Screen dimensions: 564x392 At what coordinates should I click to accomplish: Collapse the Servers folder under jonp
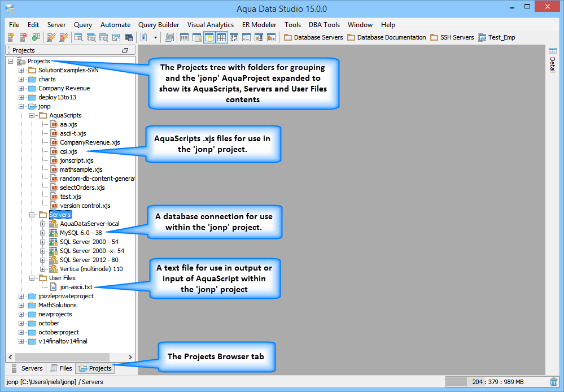click(32, 215)
